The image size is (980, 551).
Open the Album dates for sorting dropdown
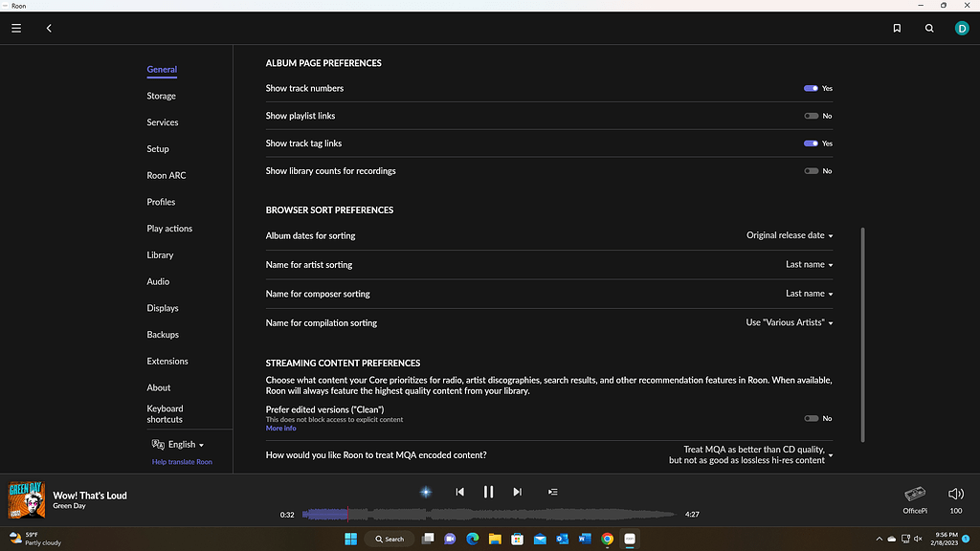pyautogui.click(x=790, y=235)
